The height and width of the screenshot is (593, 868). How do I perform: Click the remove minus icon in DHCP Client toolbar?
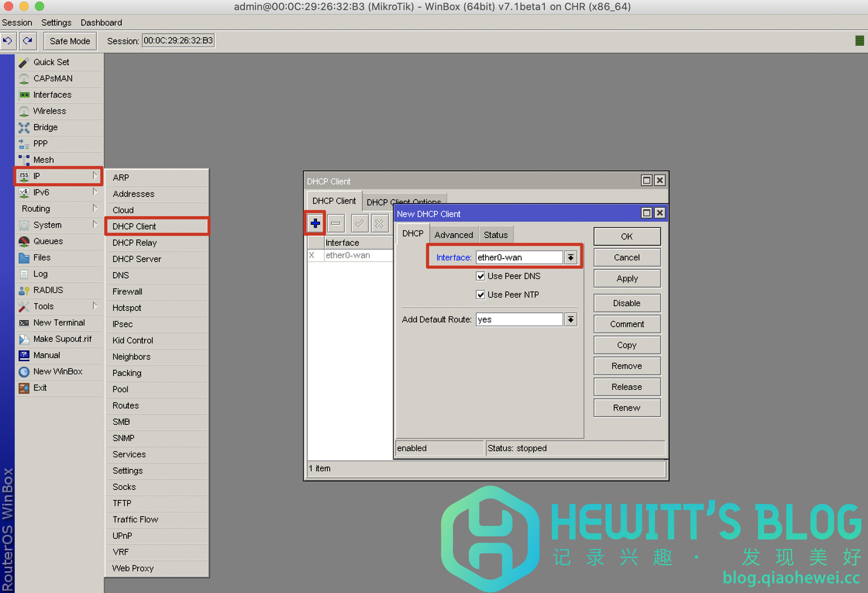pos(336,224)
